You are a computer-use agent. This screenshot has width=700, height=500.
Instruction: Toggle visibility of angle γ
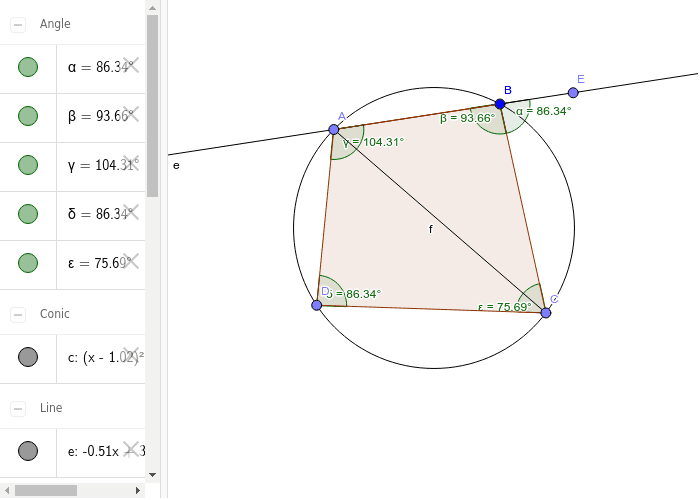28,165
